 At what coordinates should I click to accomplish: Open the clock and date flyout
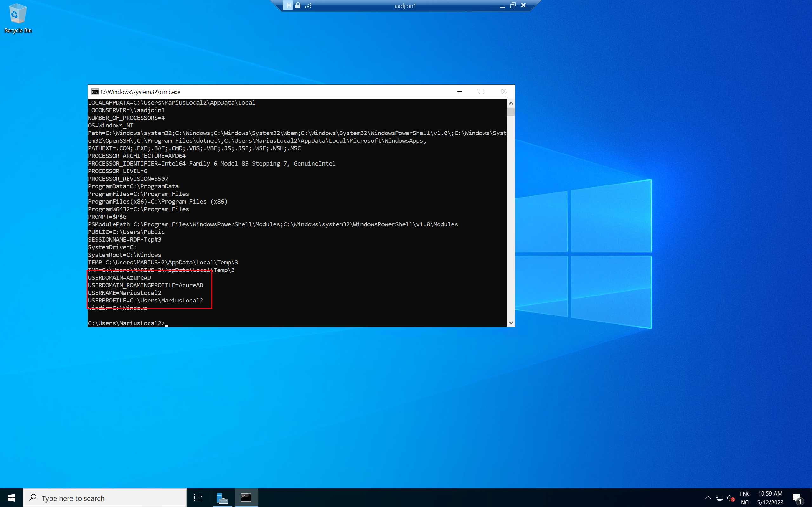[770, 498]
